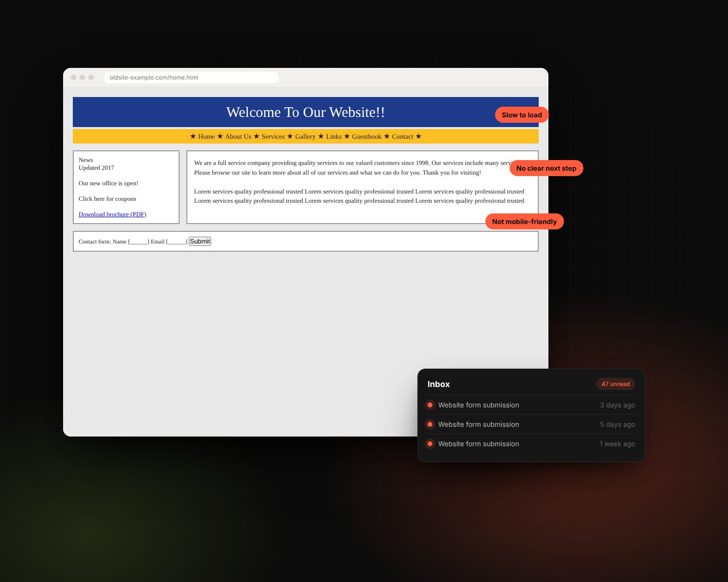Image resolution: width=728 pixels, height=582 pixels.
Task: Click the Home nav link
Action: pos(206,137)
